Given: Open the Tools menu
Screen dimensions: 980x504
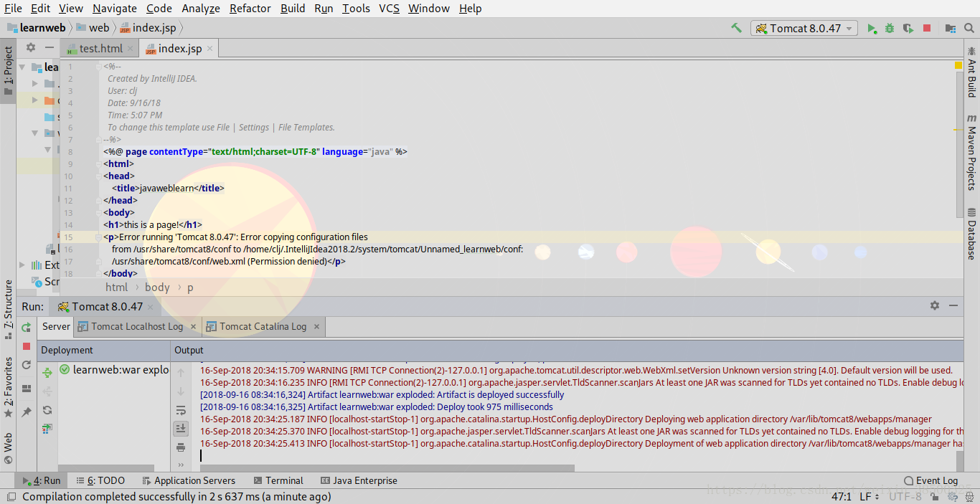Looking at the screenshot, I should [356, 9].
